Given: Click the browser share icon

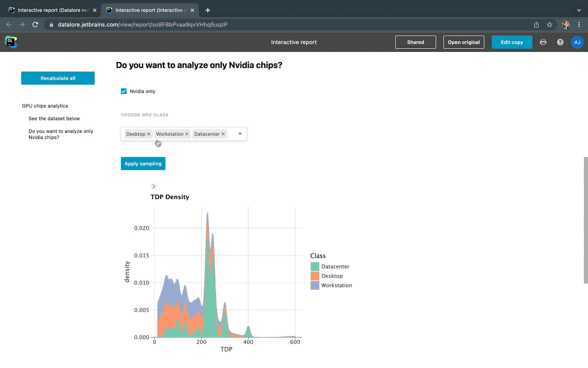Looking at the screenshot, I should point(537,25).
